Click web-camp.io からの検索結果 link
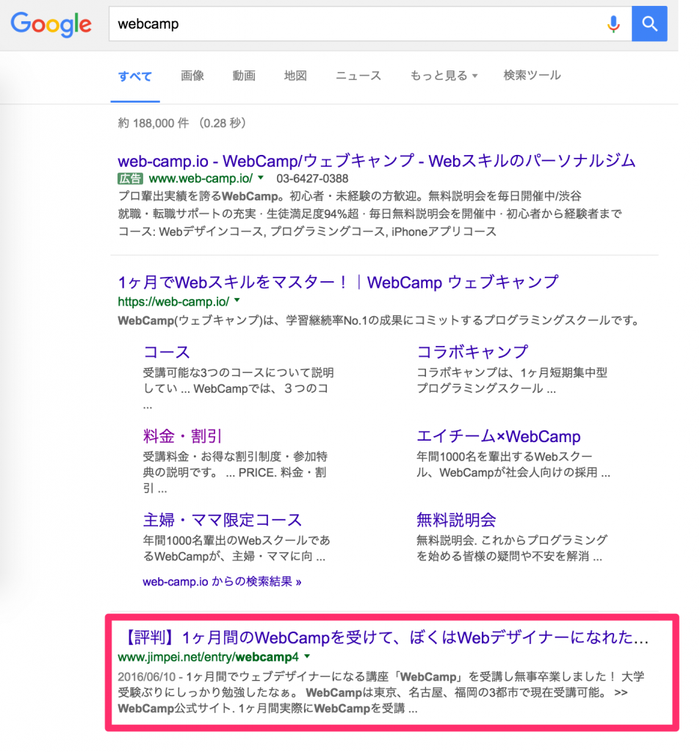The height and width of the screenshot is (752, 700). point(222,582)
